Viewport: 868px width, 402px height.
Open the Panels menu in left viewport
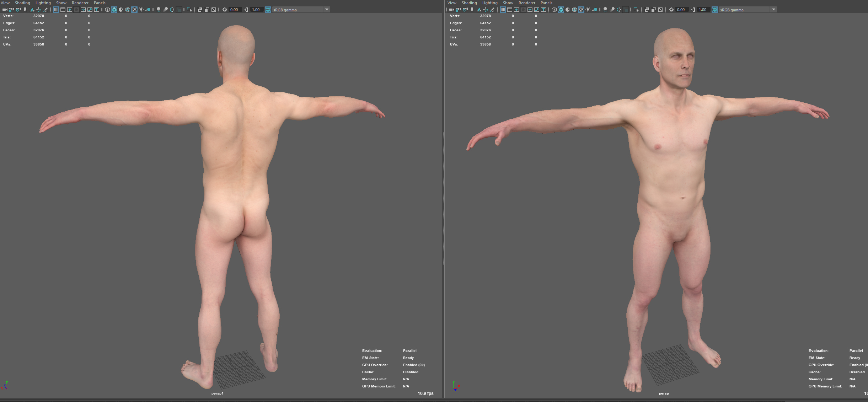[x=100, y=3]
